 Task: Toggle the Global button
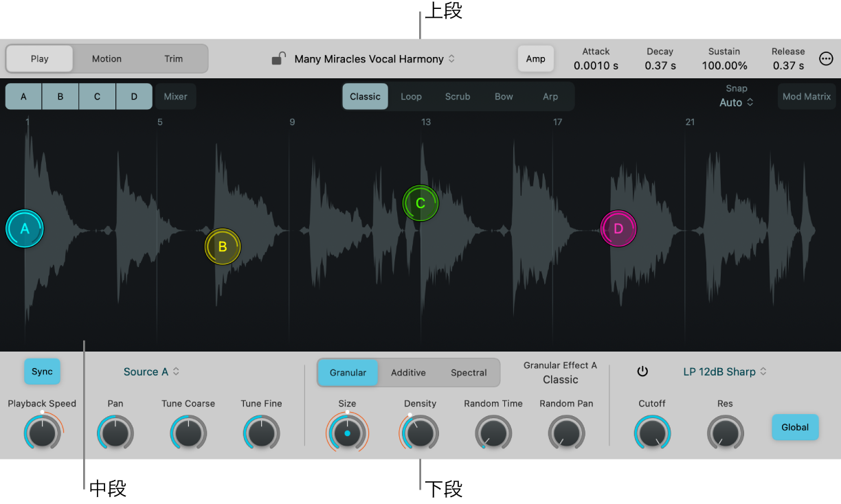coord(795,427)
